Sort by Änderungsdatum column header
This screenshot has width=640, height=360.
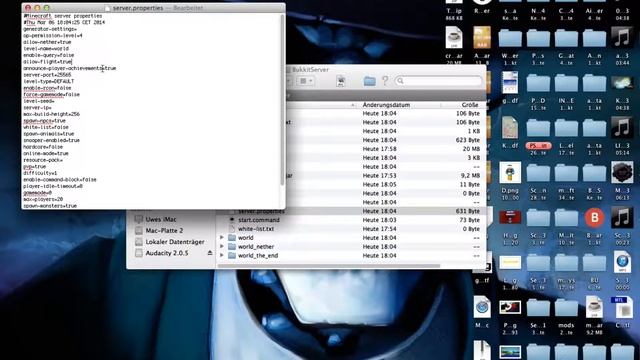point(386,105)
